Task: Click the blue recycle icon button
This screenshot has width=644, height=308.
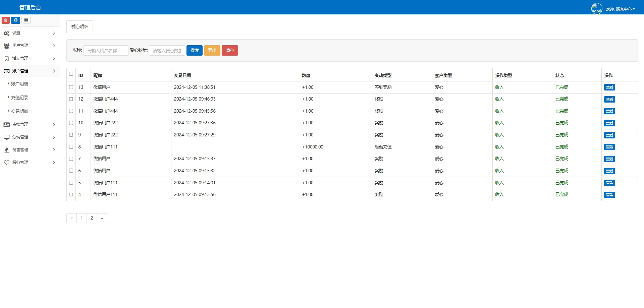Action: pyautogui.click(x=16, y=20)
